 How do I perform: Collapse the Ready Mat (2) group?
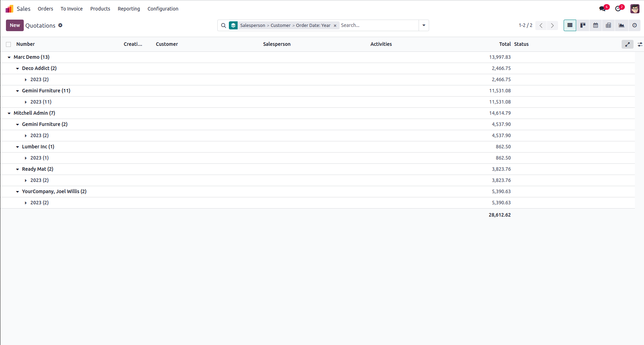(17, 169)
